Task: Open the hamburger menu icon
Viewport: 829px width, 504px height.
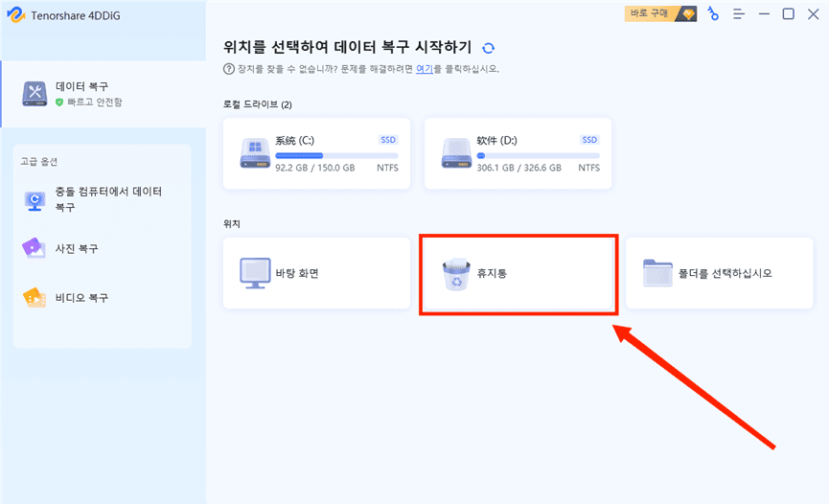Action: [x=739, y=14]
